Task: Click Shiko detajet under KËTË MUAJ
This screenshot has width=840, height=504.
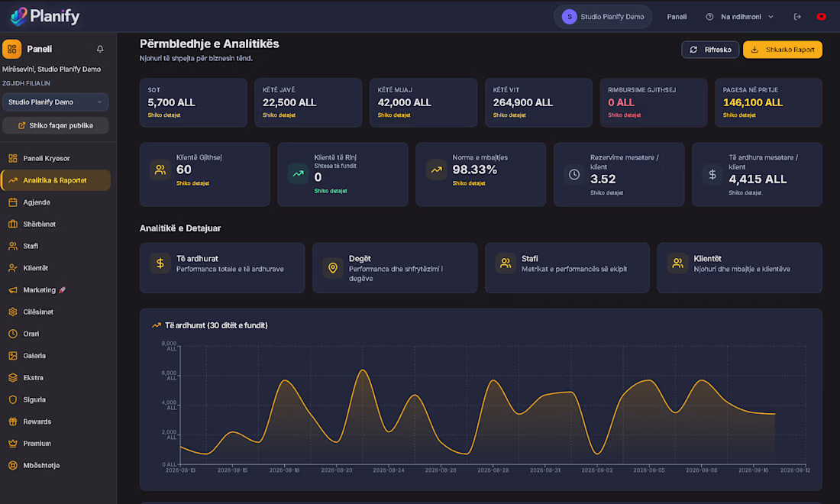Action: tap(394, 115)
